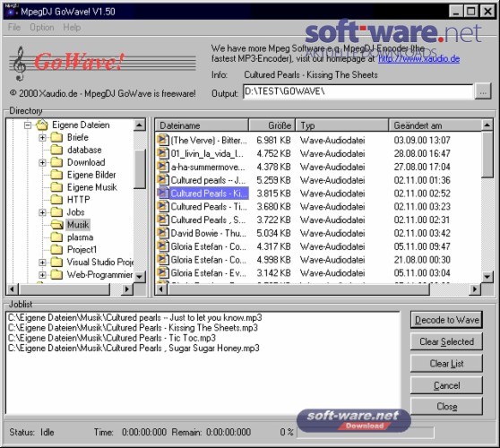The width and height of the screenshot is (500, 448).
Task: Expand the Web-Programmier folder node
Action: 42,275
